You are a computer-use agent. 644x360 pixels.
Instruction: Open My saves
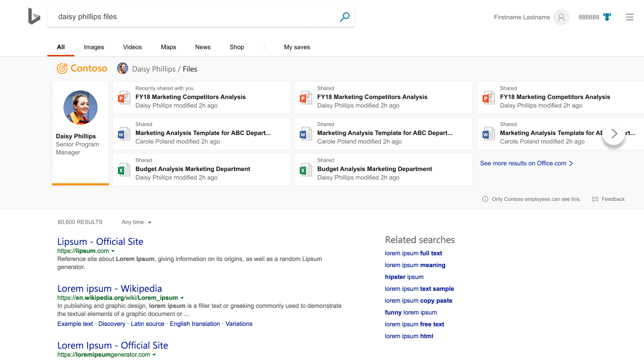pyautogui.click(x=297, y=47)
